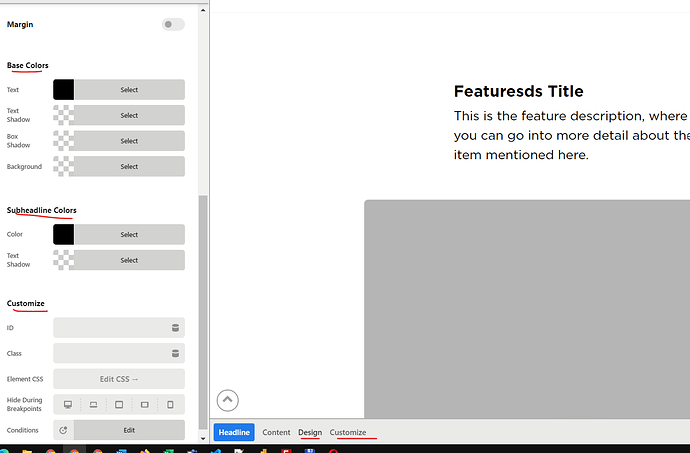Click the black Text base color swatch
The width and height of the screenshot is (690, 453).
point(63,90)
